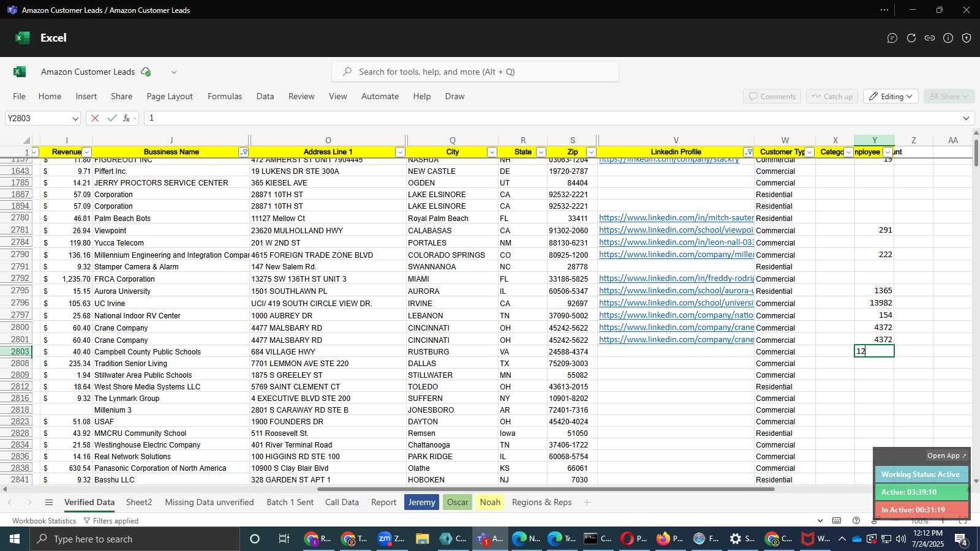
Task: Open the Revenue column filter dropdown
Action: [87, 152]
